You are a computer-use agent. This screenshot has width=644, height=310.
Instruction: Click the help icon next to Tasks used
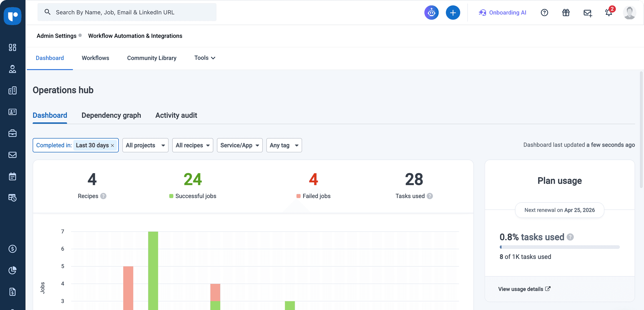[430, 196]
